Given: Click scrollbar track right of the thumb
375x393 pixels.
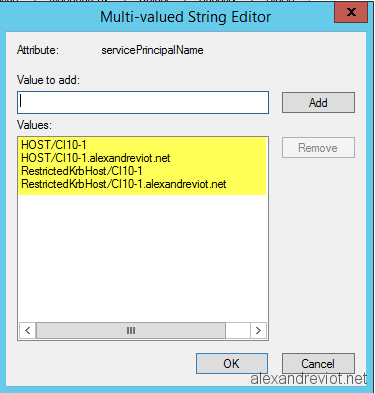Looking at the screenshot, I should pos(238,330).
